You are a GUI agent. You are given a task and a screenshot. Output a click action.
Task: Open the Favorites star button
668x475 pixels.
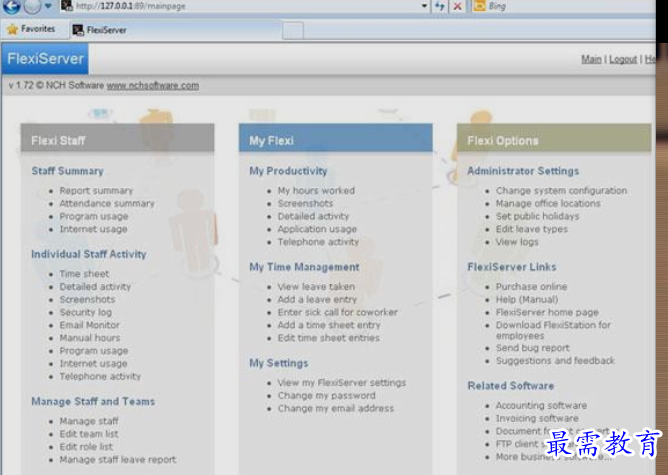click(x=31, y=29)
